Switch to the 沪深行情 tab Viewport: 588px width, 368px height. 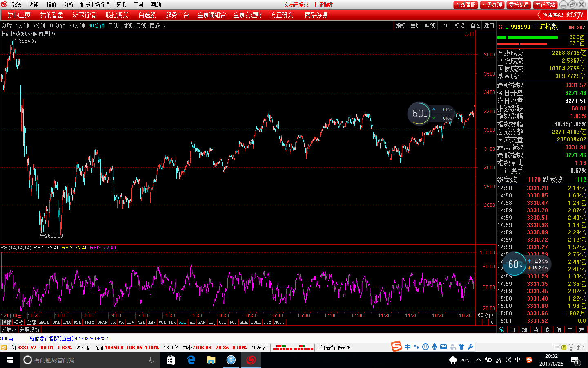tap(85, 15)
